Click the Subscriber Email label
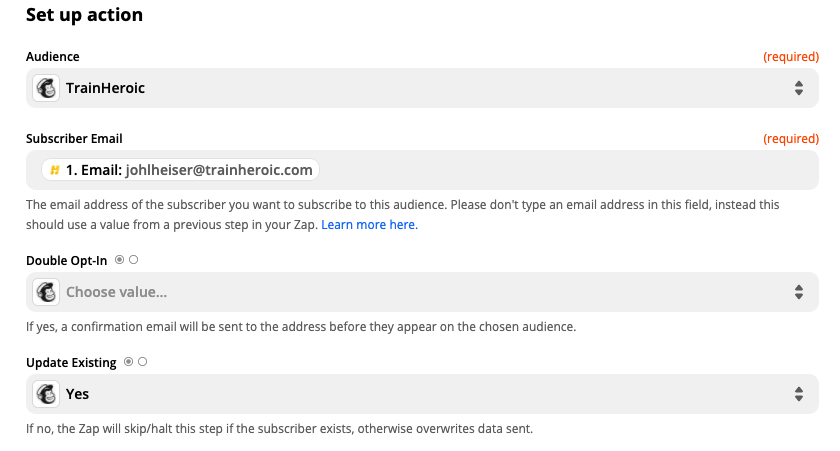Image resolution: width=840 pixels, height=451 pixels. [74, 139]
